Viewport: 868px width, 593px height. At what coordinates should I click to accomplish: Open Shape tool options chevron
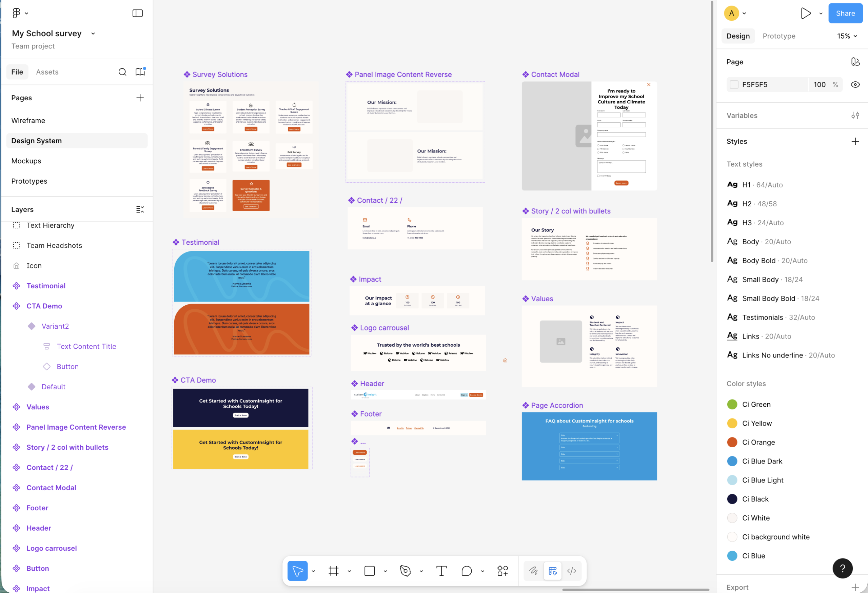(x=385, y=571)
